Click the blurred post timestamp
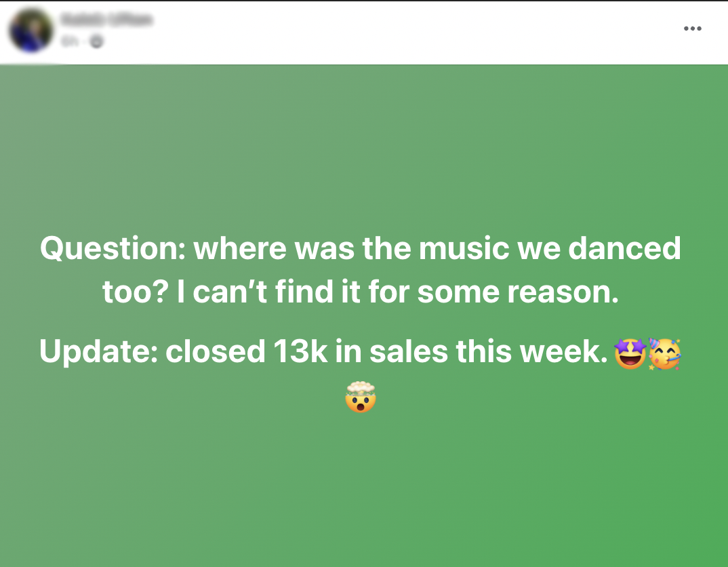 tap(70, 42)
